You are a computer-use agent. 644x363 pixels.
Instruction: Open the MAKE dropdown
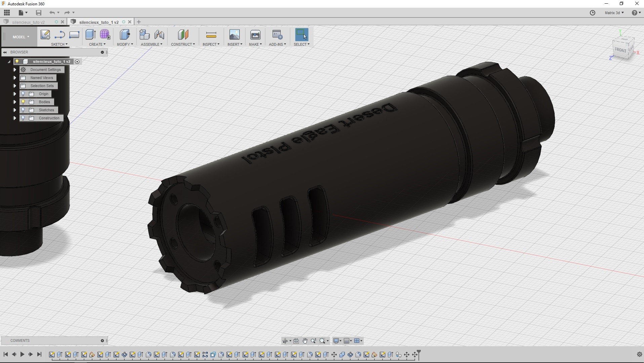[x=255, y=44]
